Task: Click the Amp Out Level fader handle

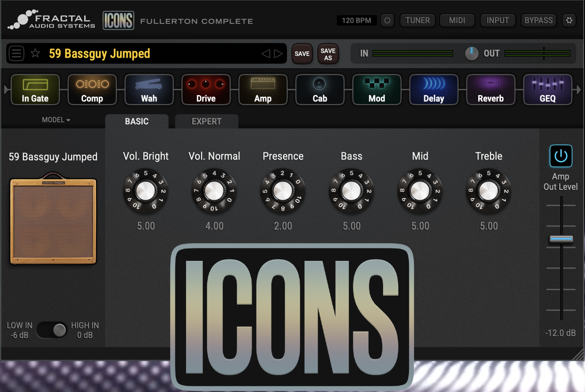Action: pyautogui.click(x=561, y=239)
